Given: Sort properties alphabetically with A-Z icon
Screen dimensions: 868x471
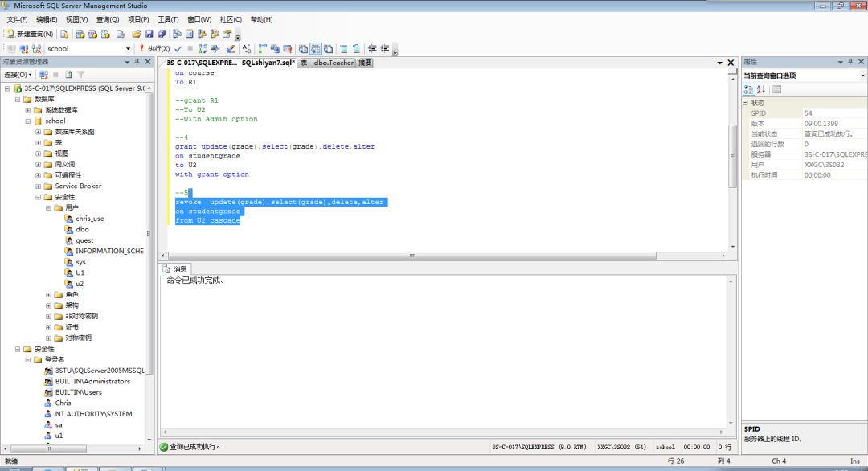Looking at the screenshot, I should (x=761, y=89).
